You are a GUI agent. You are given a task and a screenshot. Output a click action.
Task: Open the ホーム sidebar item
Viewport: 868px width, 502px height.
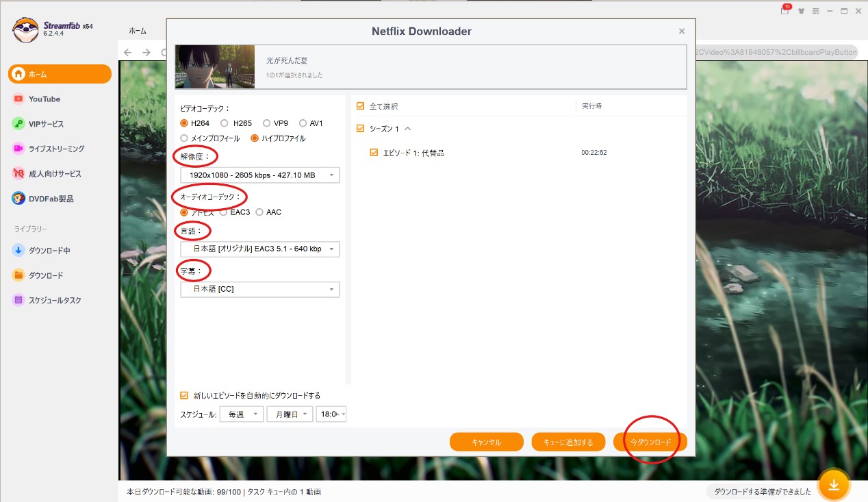(60, 74)
